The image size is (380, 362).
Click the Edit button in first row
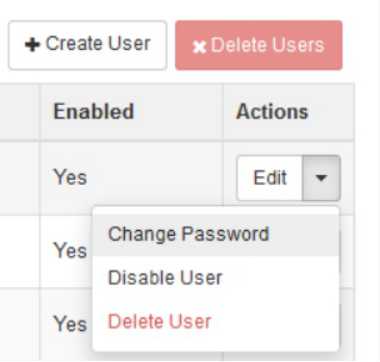269,178
